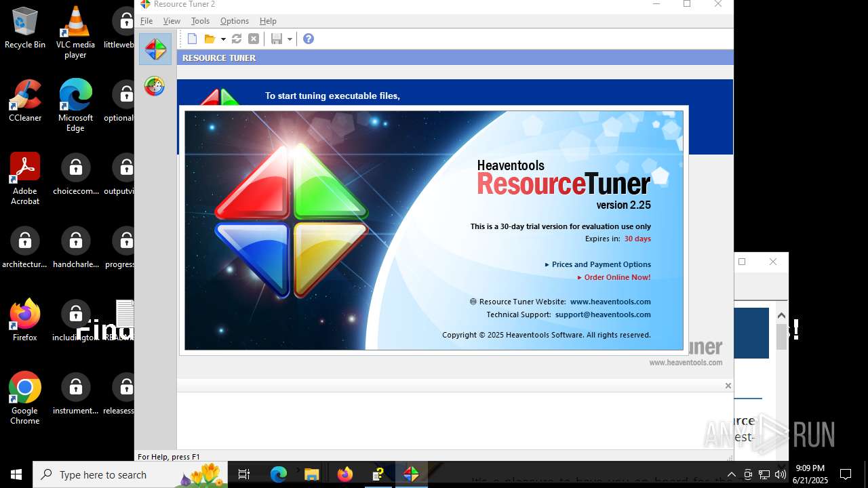Image resolution: width=868 pixels, height=488 pixels.
Task: Open File Explorer from the taskbar
Action: [x=311, y=474]
